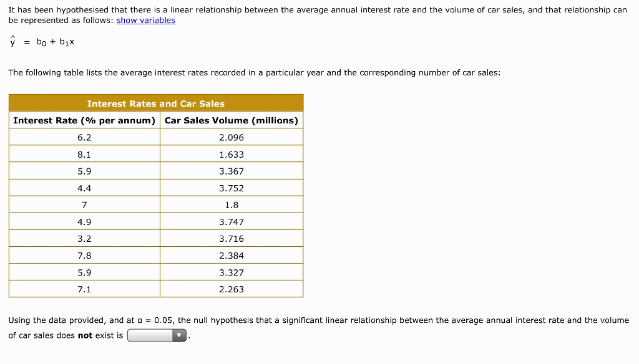Select the car sales cell 3.327
Image resolution: width=639 pixels, height=364 pixels.
click(x=232, y=272)
